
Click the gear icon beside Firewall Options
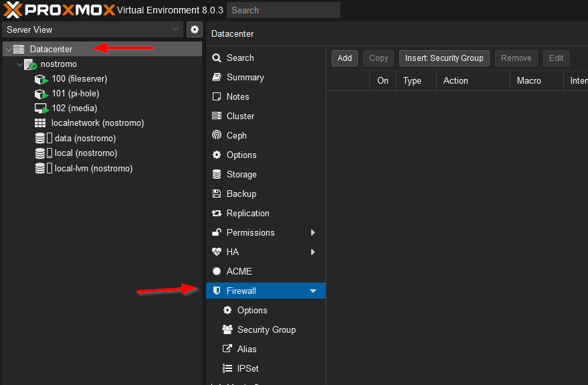(x=227, y=310)
